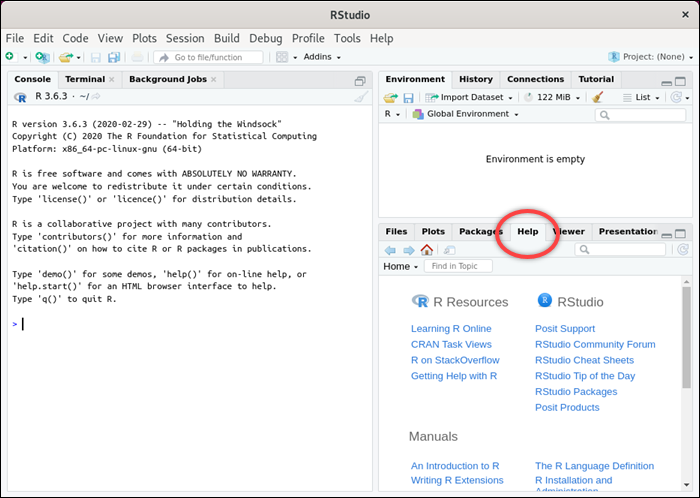Minimize the Help pane

tap(667, 235)
